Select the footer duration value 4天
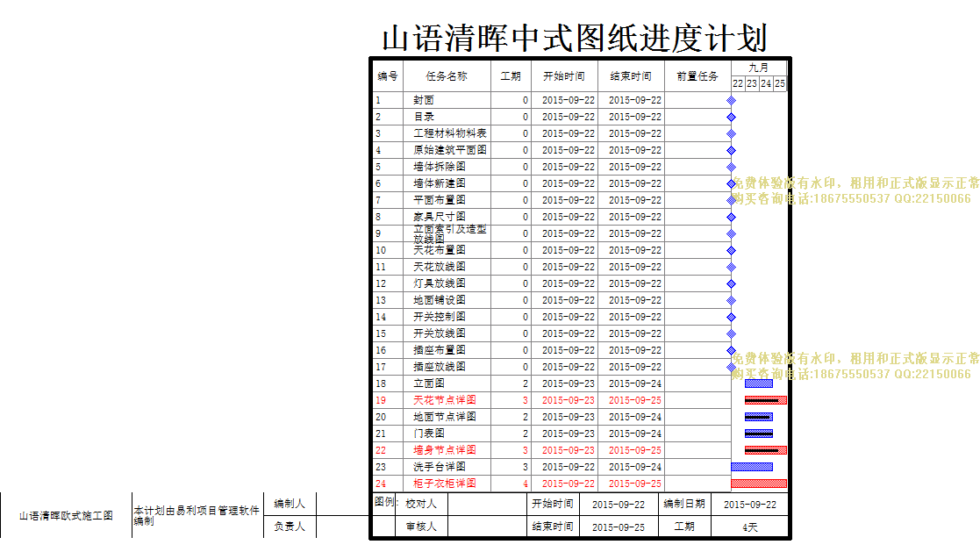 pyautogui.click(x=750, y=527)
